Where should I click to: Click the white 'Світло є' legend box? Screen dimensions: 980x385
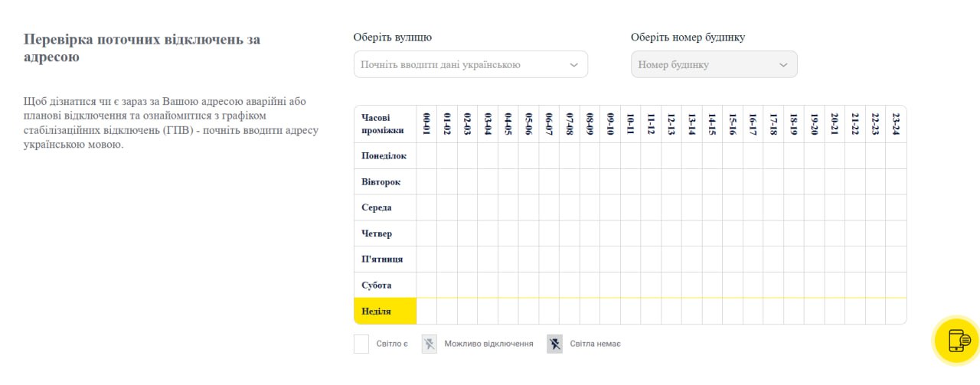(x=361, y=344)
